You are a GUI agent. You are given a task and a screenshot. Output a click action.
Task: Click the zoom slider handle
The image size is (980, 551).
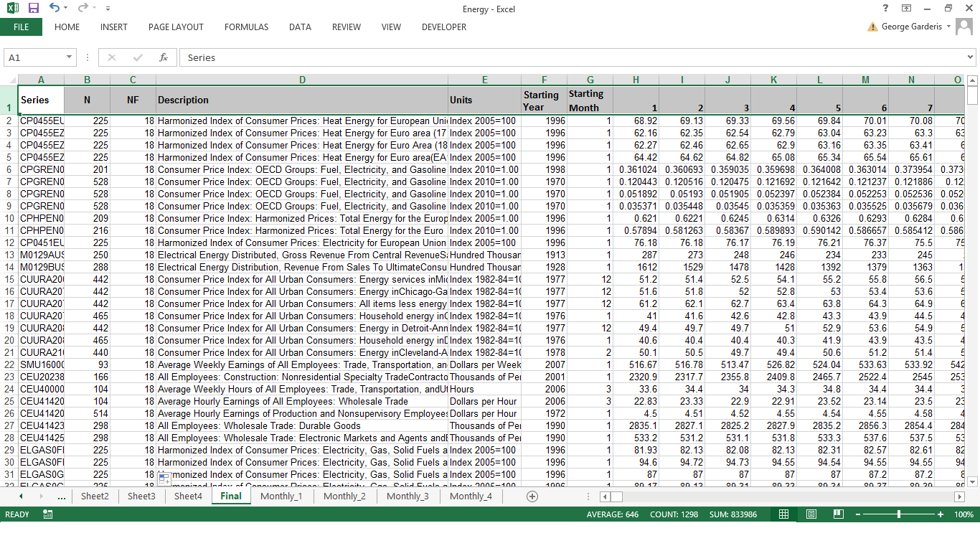(899, 514)
